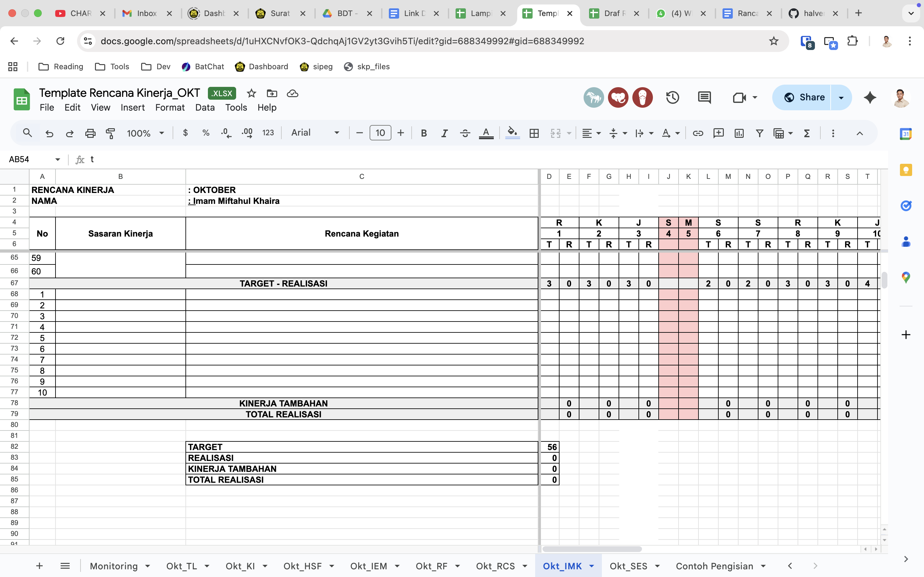This screenshot has width=924, height=577.
Task: Open comments panel icon
Action: pos(704,98)
